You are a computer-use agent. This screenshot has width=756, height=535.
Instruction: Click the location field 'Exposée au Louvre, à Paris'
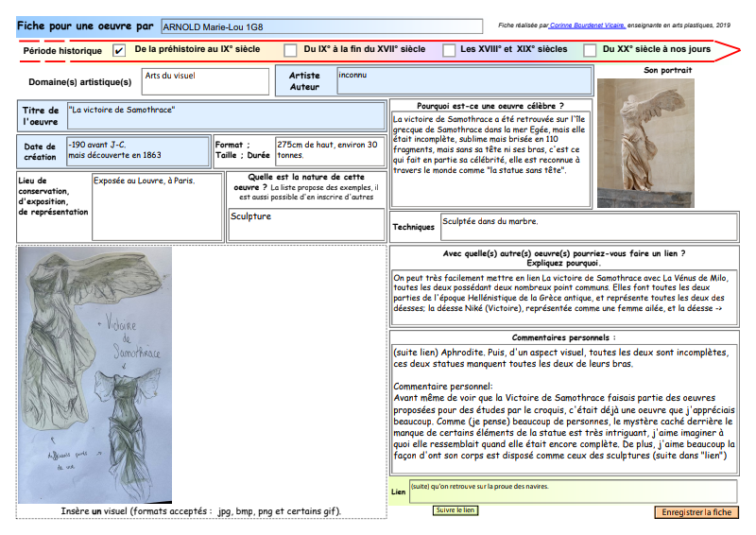point(157,205)
